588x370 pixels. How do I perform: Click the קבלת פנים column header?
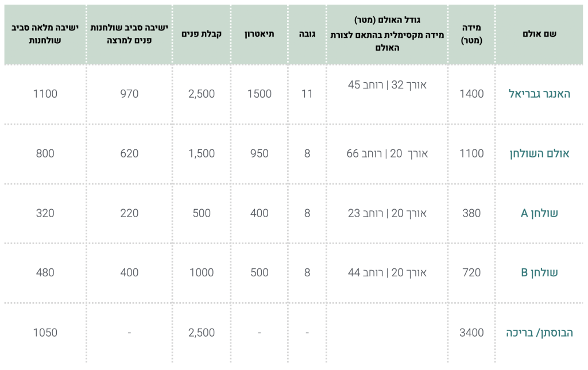202,34
